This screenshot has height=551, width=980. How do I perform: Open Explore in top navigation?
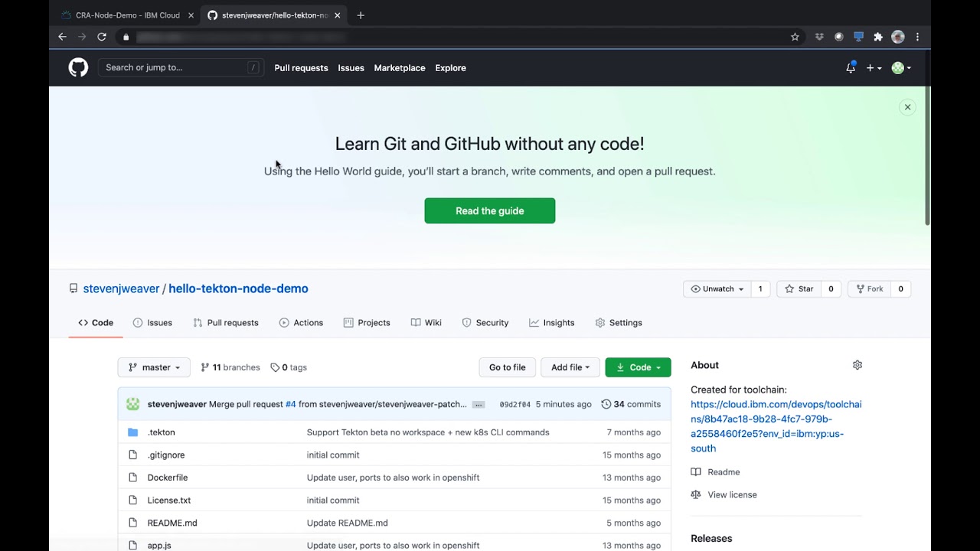coord(450,68)
